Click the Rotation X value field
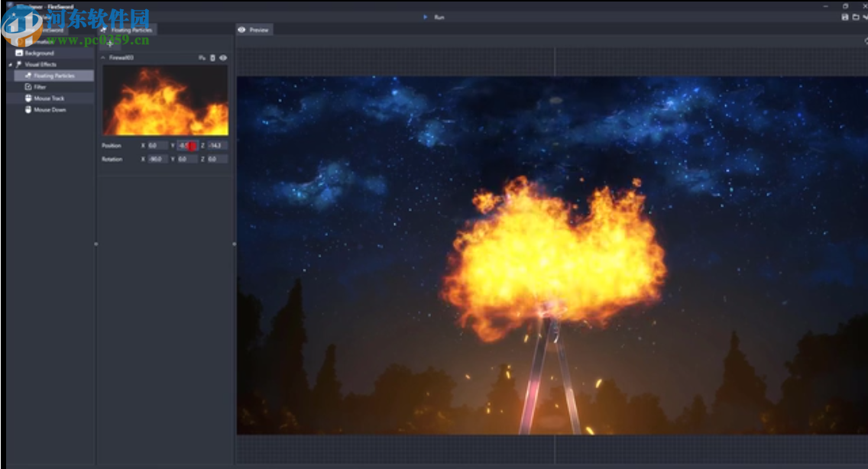The width and height of the screenshot is (868, 469). tap(157, 159)
